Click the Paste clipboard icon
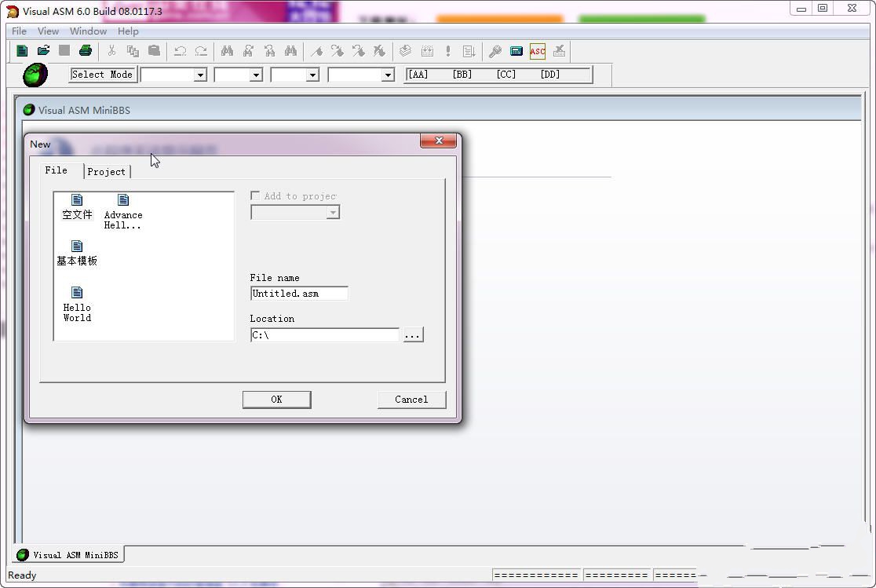Image resolution: width=876 pixels, height=588 pixels. (x=154, y=51)
